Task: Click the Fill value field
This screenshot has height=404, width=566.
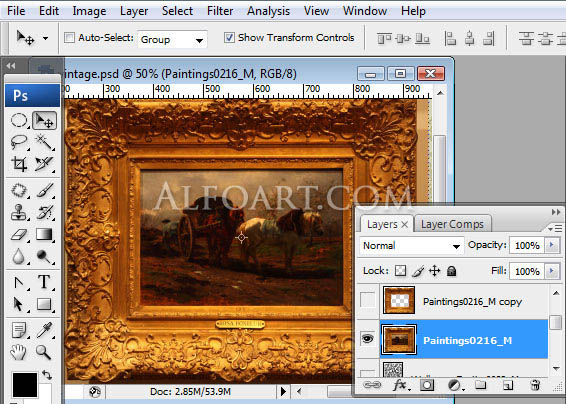Action: point(527,271)
